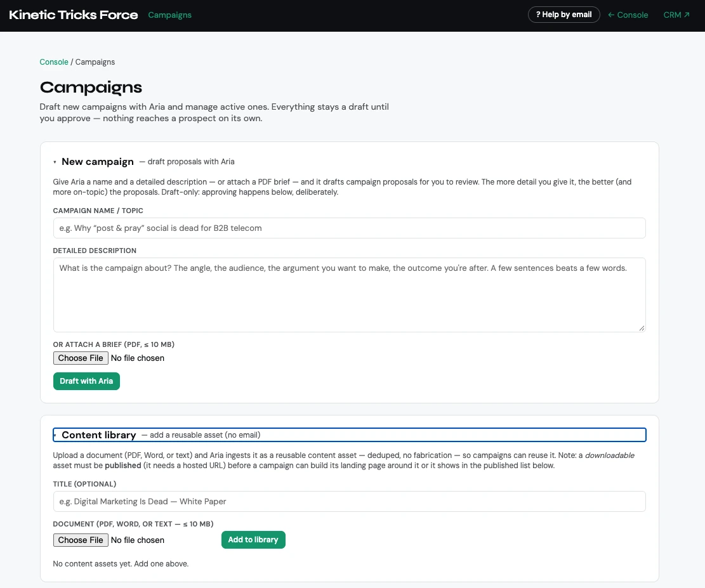705x588 pixels.
Task: Click into the Detailed description textarea
Action: coord(350,295)
